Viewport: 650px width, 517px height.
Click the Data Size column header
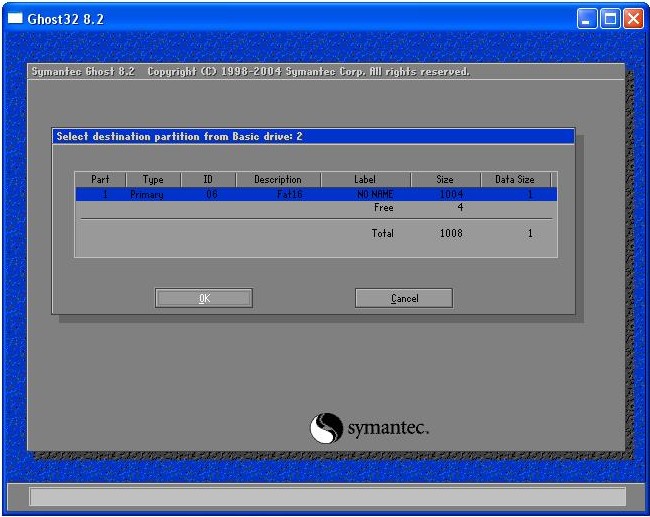515,180
